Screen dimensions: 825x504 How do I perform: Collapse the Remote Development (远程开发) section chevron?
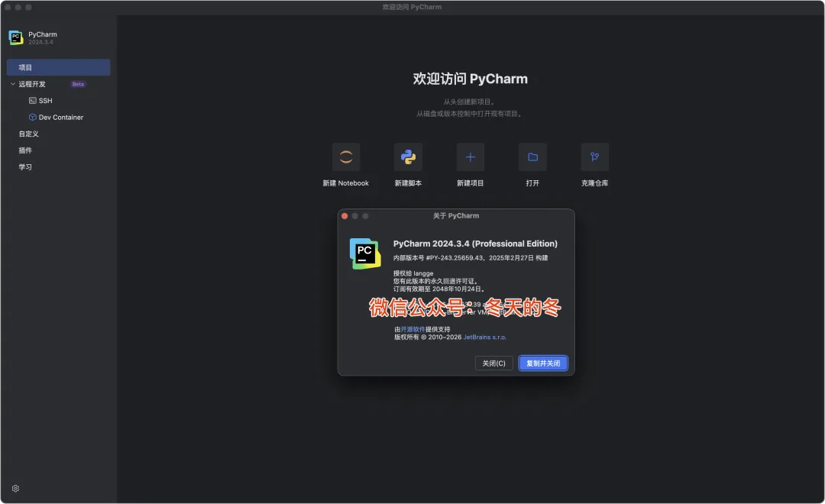(x=13, y=84)
